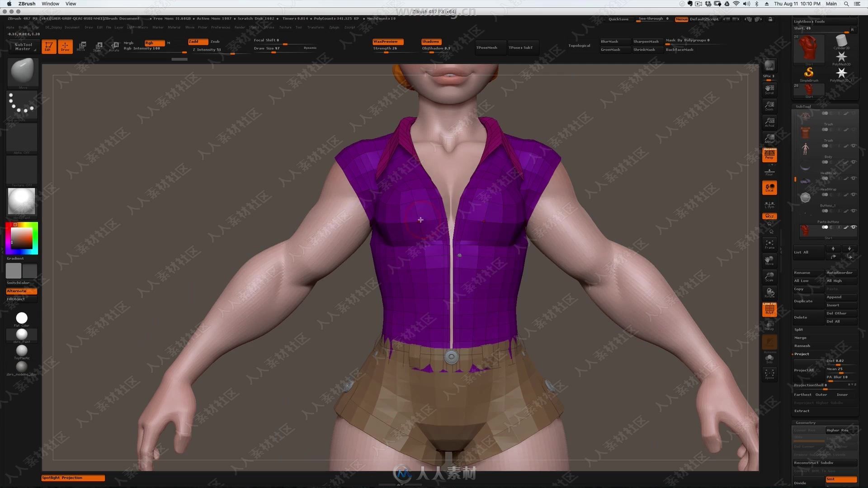Pick a color in the color picker square
This screenshot has width=868, height=488.
22,238
